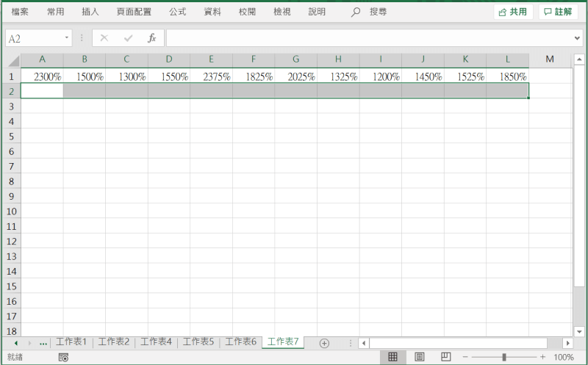Click the Select All corner triangle
Viewport: 588px width, 365px height.
tap(13, 60)
